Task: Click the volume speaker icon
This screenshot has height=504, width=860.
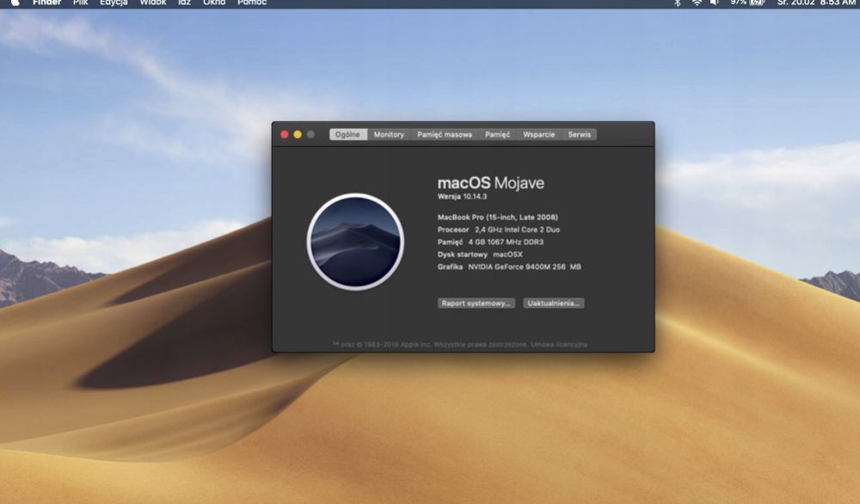Action: pyautogui.click(x=714, y=3)
